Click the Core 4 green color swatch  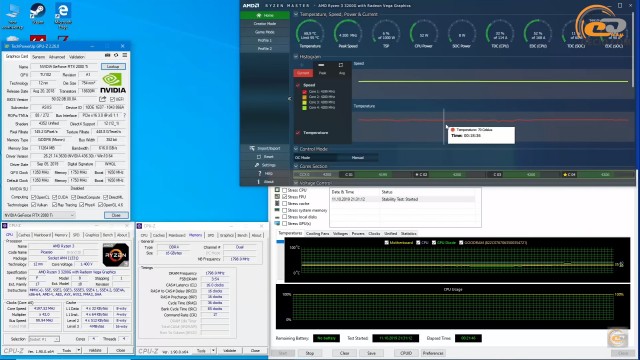[x=304, y=108]
